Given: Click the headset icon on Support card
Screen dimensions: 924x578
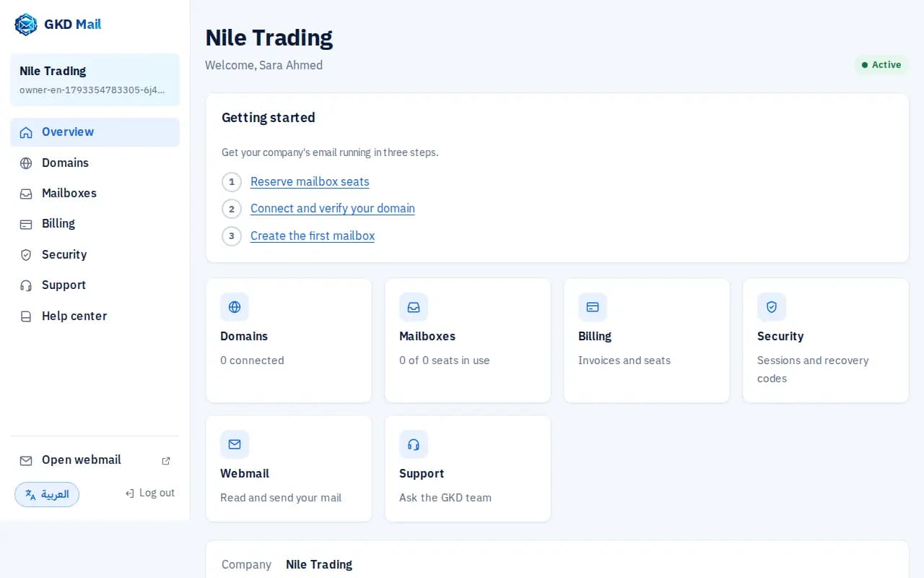Looking at the screenshot, I should coord(414,444).
